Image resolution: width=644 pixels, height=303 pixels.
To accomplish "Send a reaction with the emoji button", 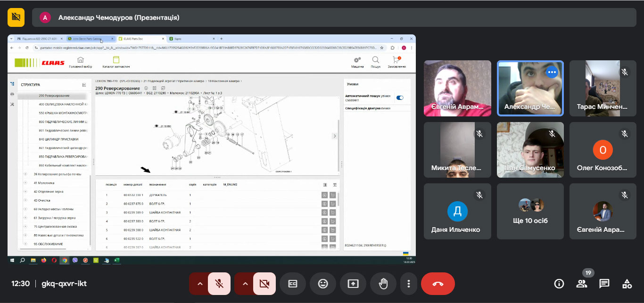I will point(323,284).
